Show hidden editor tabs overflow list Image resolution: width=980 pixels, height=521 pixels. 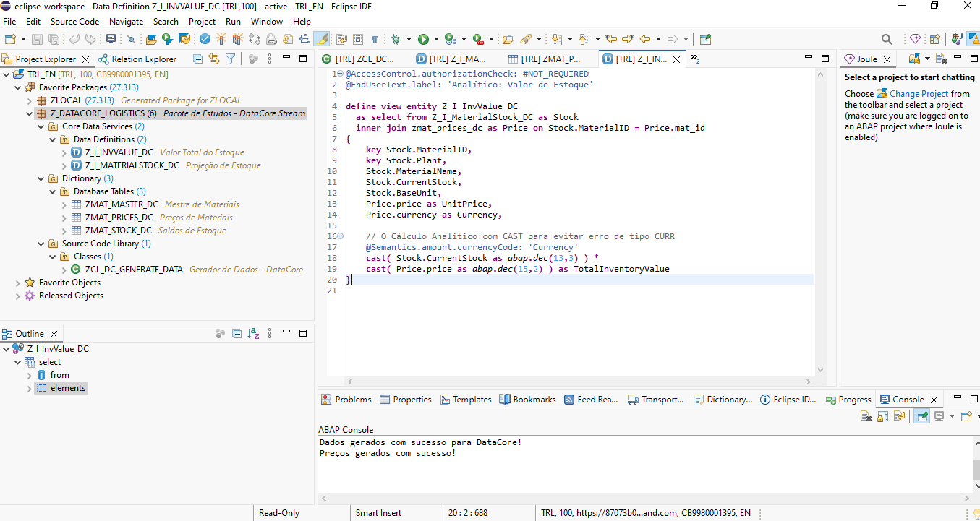(x=695, y=59)
